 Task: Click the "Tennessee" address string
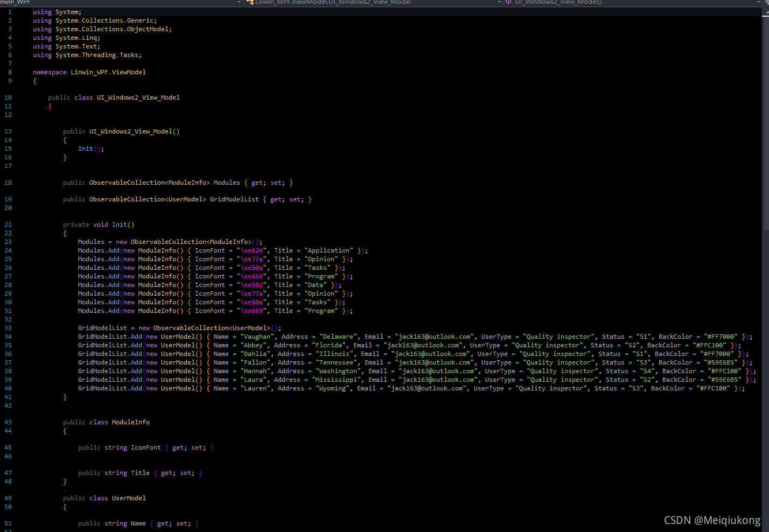click(x=336, y=362)
